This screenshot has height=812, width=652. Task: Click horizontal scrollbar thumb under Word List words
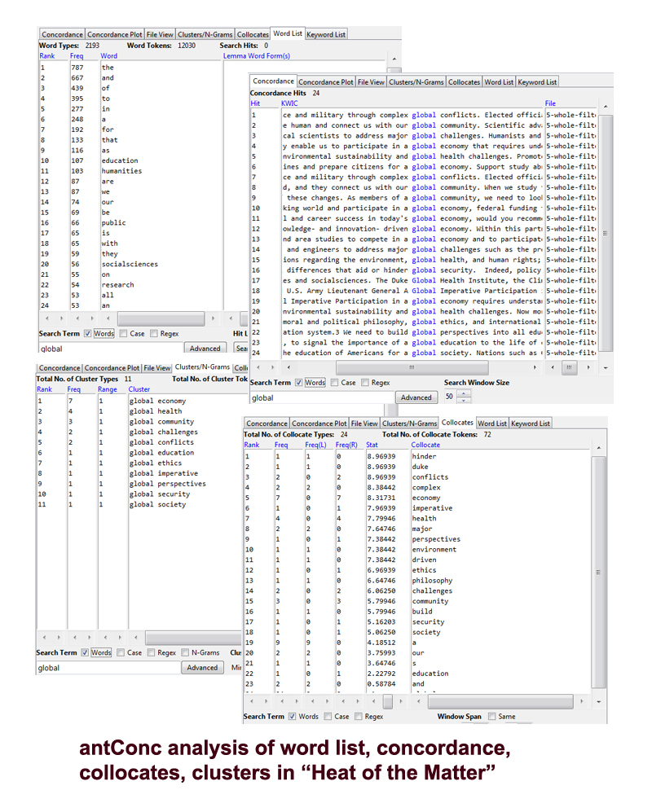pyautogui.click(x=161, y=318)
